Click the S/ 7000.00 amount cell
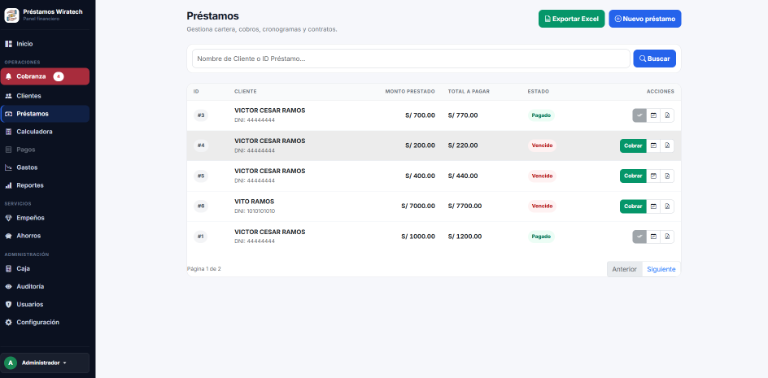The height and width of the screenshot is (378, 768). [x=418, y=206]
